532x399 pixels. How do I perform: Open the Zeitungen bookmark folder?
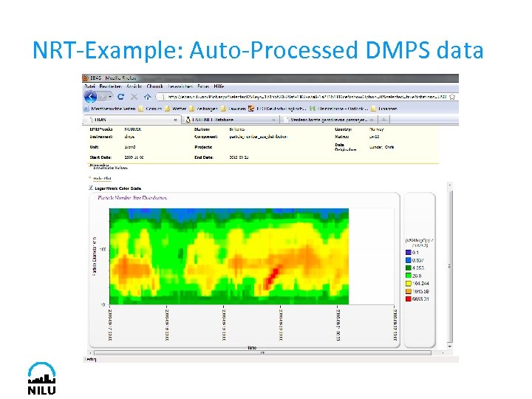[x=204, y=109]
